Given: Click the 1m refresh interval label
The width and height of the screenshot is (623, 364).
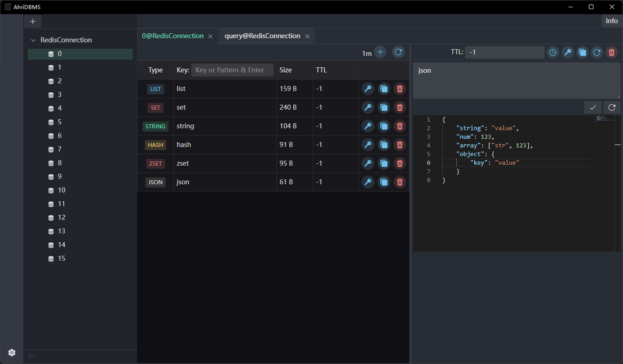Looking at the screenshot, I should 367,54.
